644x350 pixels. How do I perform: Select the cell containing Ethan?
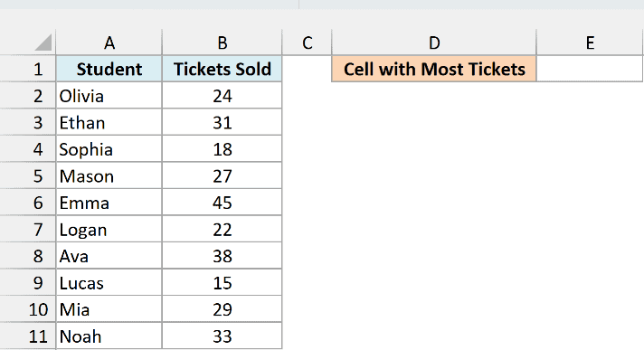coord(109,122)
